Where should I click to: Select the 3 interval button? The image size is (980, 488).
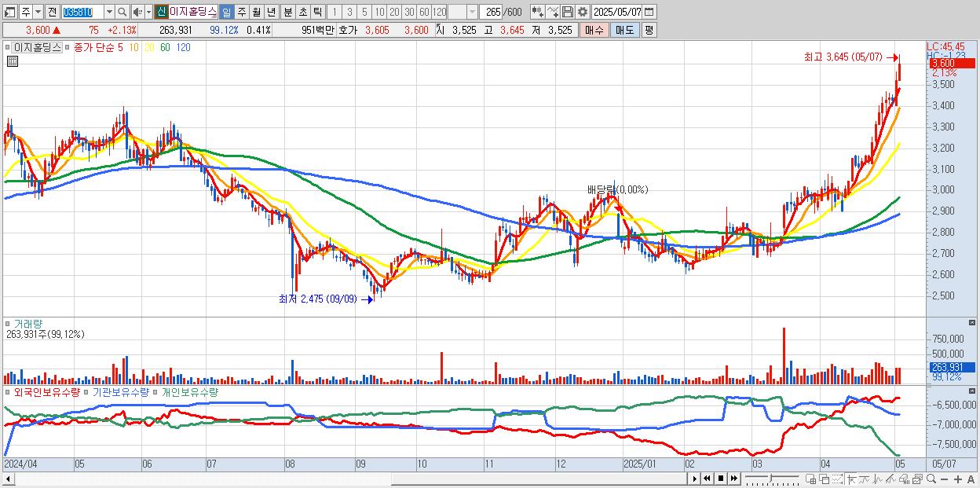[349, 12]
